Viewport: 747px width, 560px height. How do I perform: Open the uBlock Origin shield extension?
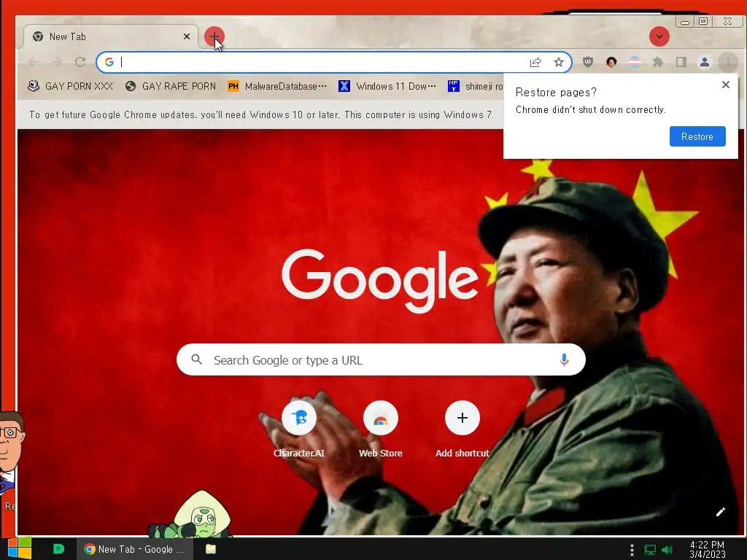tap(588, 62)
